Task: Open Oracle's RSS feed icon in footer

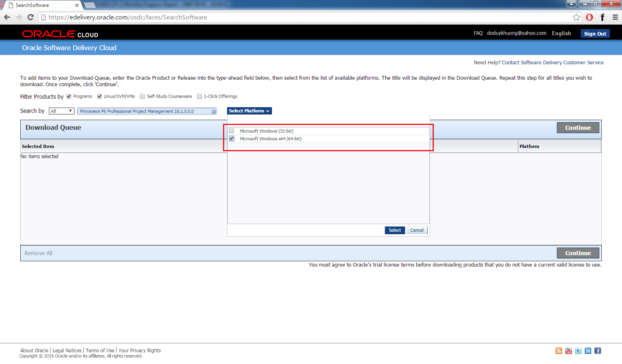Action: pos(559,351)
